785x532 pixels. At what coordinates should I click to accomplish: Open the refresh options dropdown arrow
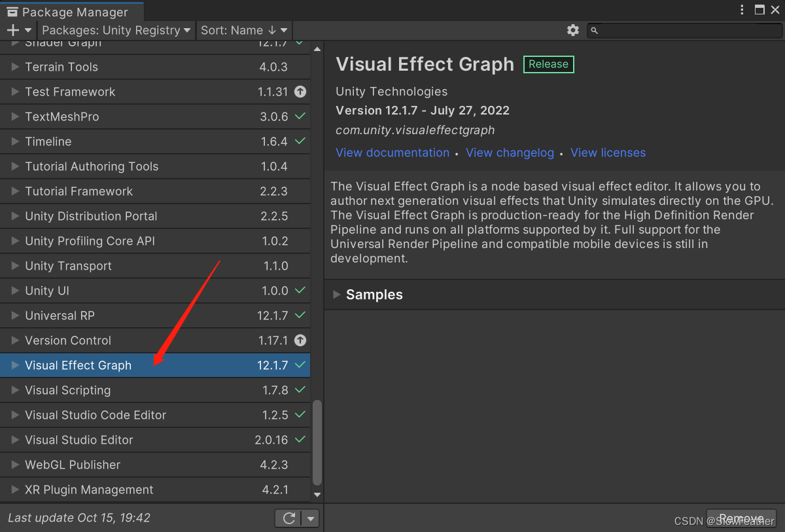311,518
